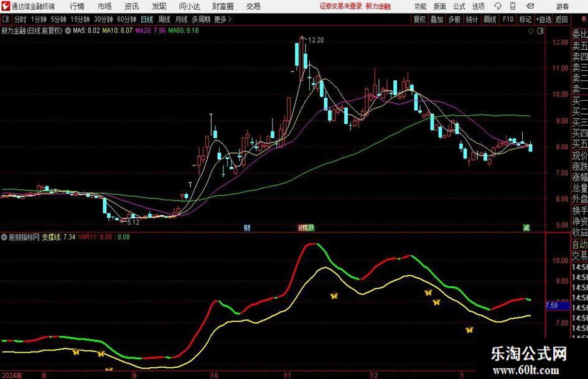The width and height of the screenshot is (588, 379).
Task: Click the diamond icon at chart top right
Action: (531, 31)
